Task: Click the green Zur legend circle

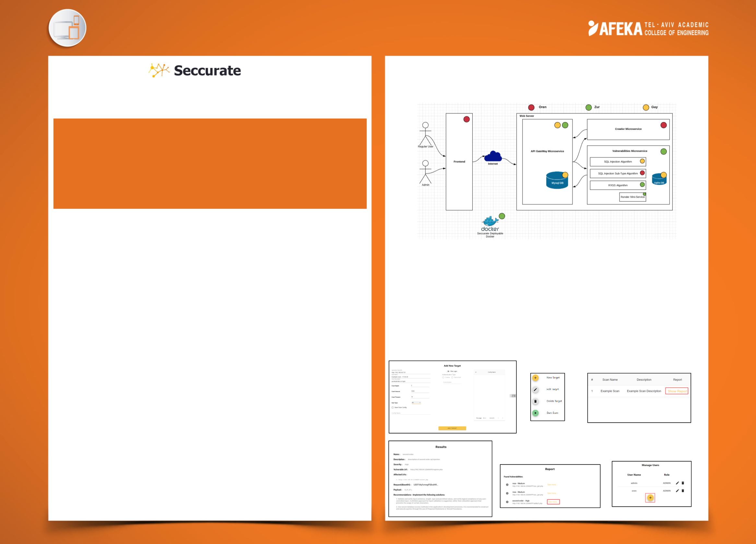Action: pos(589,107)
